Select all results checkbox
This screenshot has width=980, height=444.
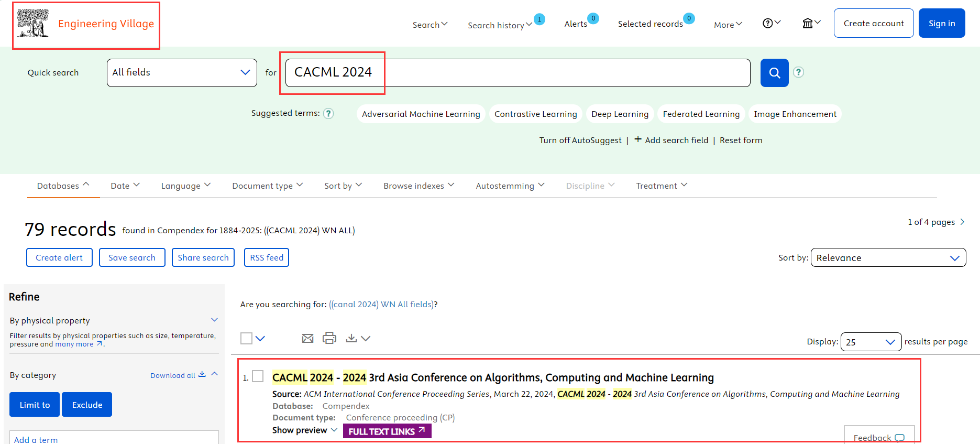[246, 338]
